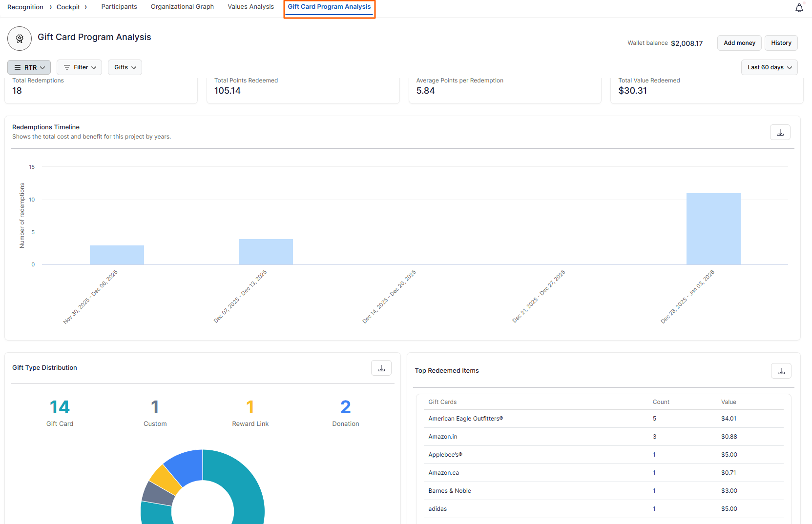Download the Gift Type Distribution chart
The width and height of the screenshot is (812, 524).
pos(381,368)
